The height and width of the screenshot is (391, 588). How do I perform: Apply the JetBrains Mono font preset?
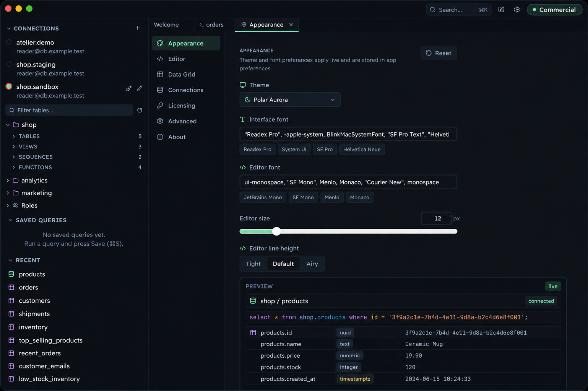[x=263, y=197]
